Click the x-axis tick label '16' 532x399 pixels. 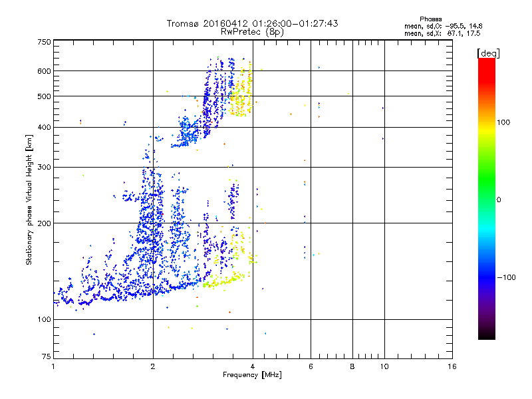click(452, 366)
